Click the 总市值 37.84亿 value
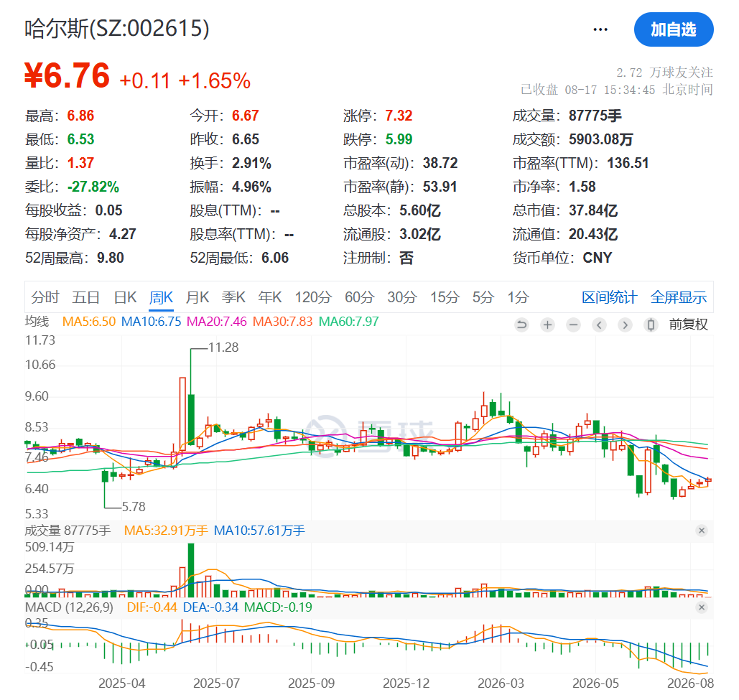 (x=593, y=210)
